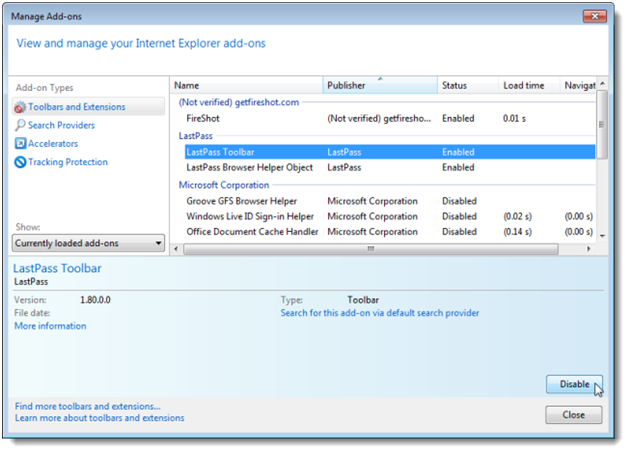Click the Disable button
The height and width of the screenshot is (455, 631).
click(574, 384)
